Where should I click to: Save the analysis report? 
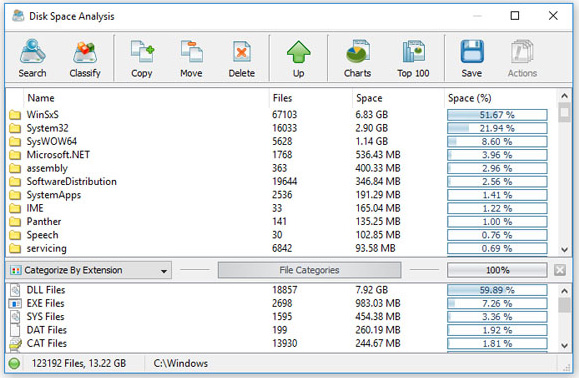pyautogui.click(x=472, y=58)
